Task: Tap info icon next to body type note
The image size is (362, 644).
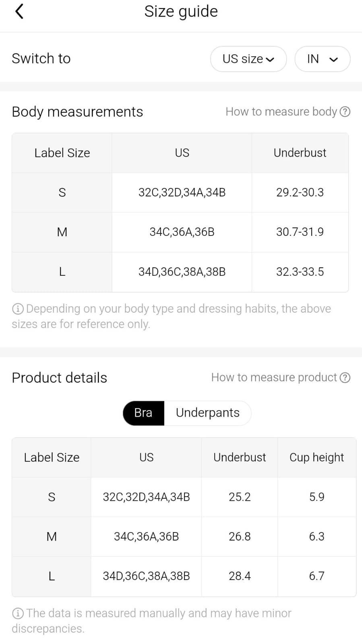Action: point(18,309)
